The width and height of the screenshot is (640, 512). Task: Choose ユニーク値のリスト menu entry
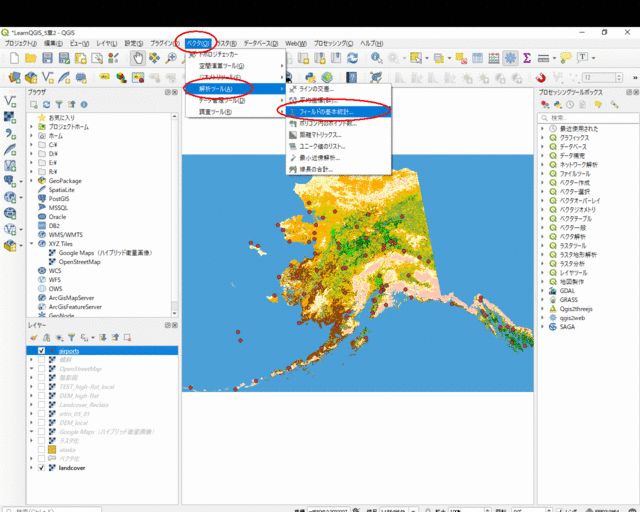pyautogui.click(x=339, y=146)
